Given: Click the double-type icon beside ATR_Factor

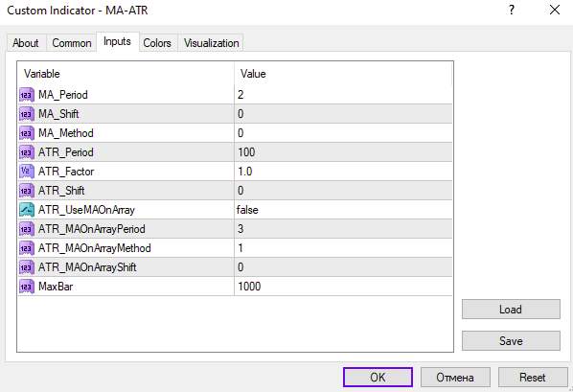Looking at the screenshot, I should click(27, 172).
